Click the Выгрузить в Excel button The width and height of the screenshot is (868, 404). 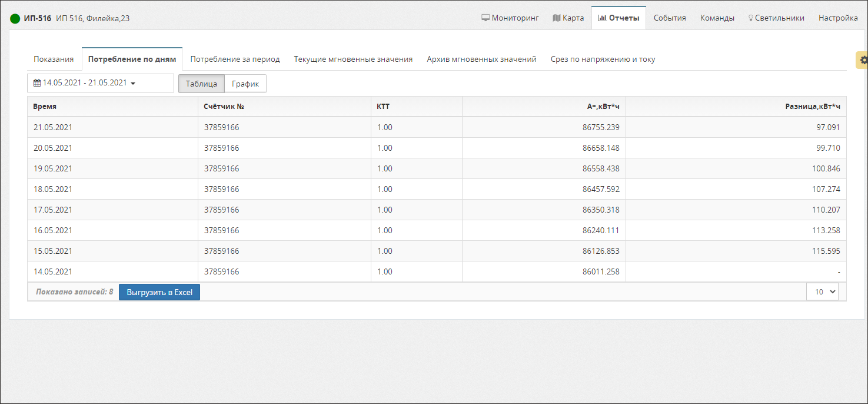tap(159, 292)
